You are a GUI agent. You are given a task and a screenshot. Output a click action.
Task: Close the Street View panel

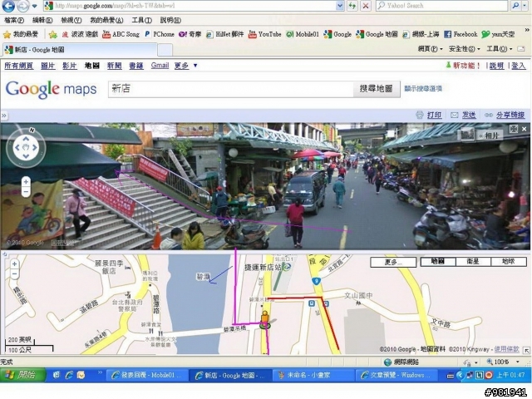point(525,129)
